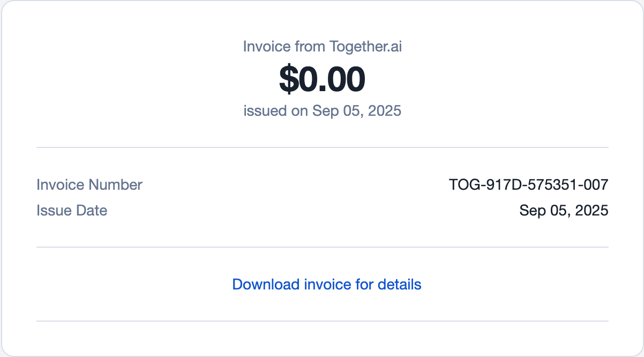
Task: Click the word Download in the blue link
Action: tap(266, 284)
